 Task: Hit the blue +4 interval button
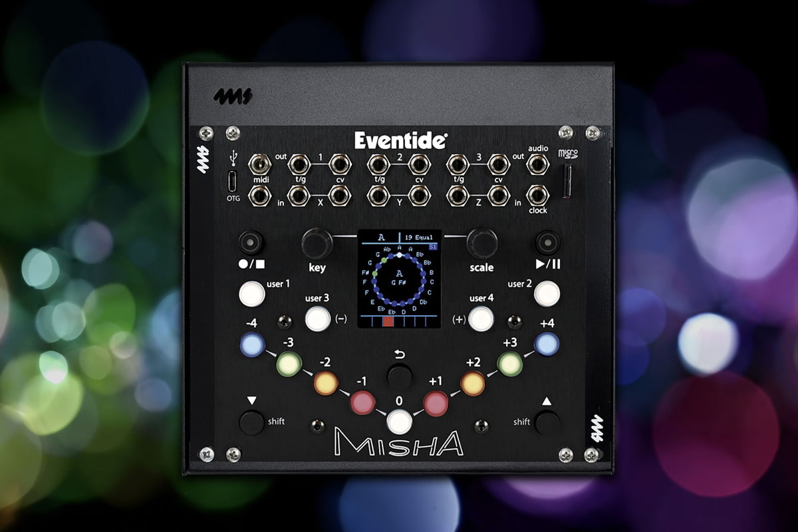coord(547,344)
